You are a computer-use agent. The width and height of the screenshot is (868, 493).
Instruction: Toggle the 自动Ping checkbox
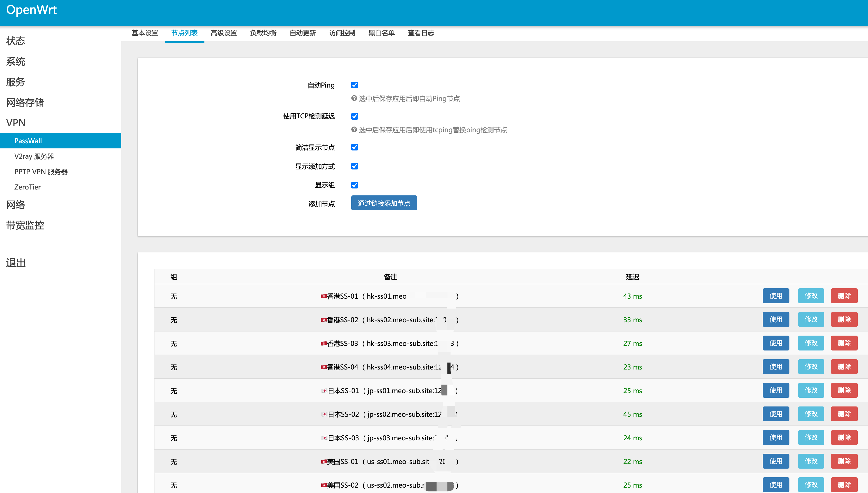[x=354, y=85]
